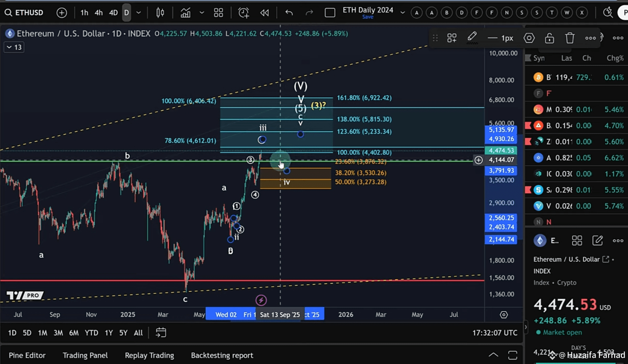Viewport: 628px width, 364px height.
Task: Expand the bottom panel chevron
Action: click(x=493, y=355)
